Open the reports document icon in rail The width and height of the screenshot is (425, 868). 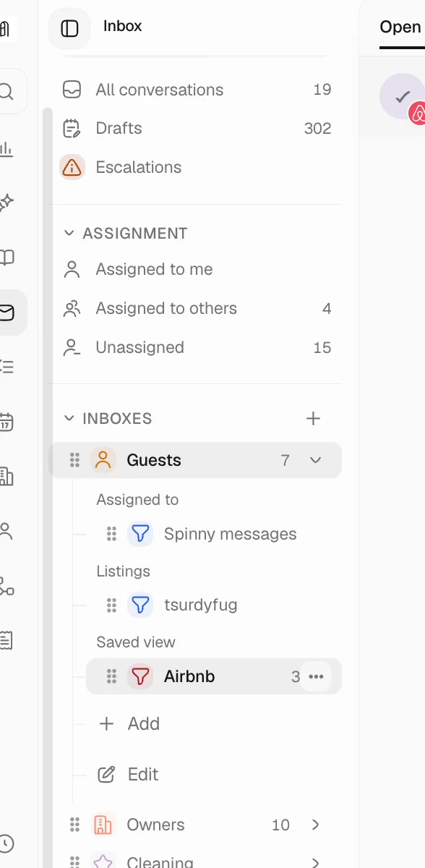point(7,640)
